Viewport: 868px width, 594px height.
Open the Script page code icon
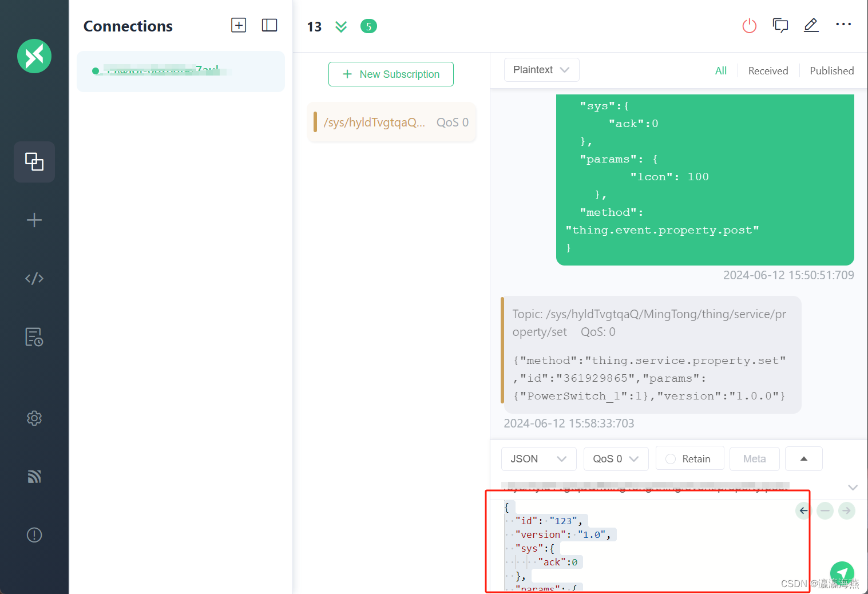pos(34,279)
